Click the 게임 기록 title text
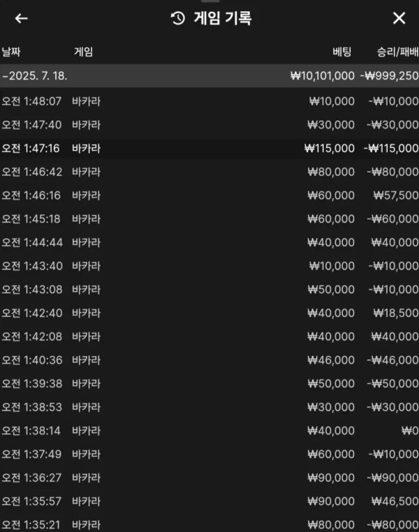The width and height of the screenshot is (419, 532). [x=223, y=18]
